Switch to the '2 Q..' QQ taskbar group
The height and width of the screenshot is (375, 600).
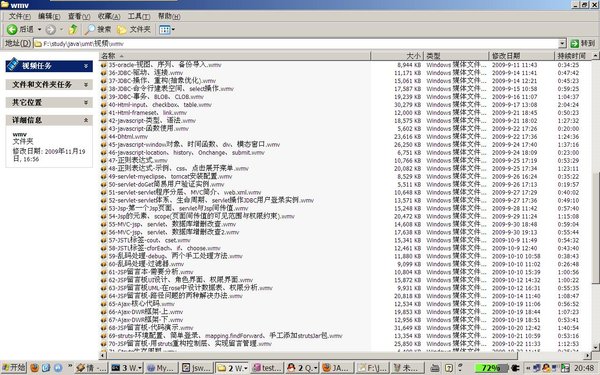[302, 368]
